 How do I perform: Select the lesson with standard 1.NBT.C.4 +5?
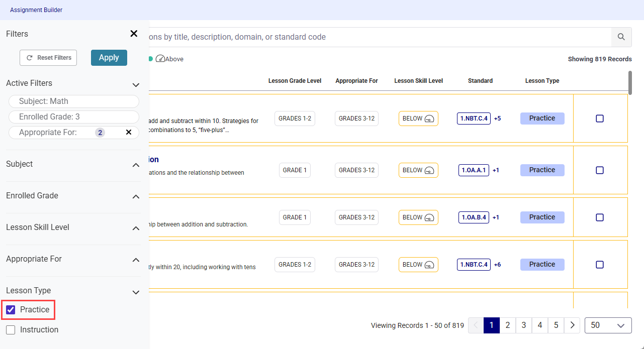(x=600, y=119)
